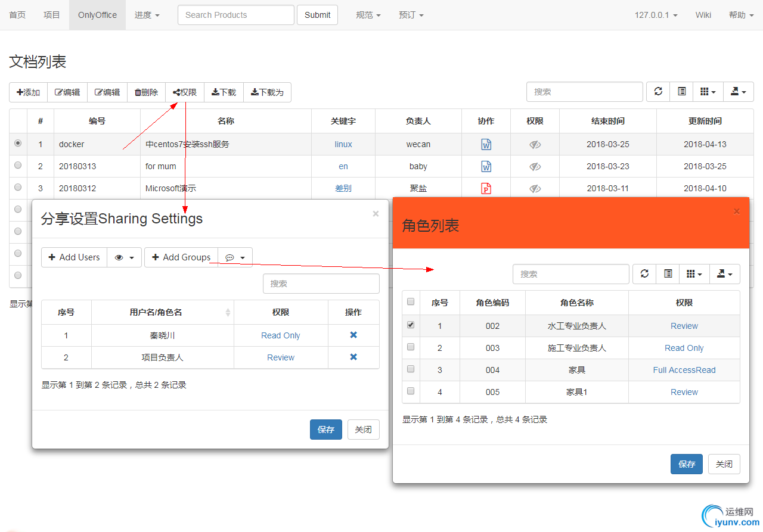The height and width of the screenshot is (532, 763).
Task: Click Full AccessRead permission of 家具
Action: [684, 370]
